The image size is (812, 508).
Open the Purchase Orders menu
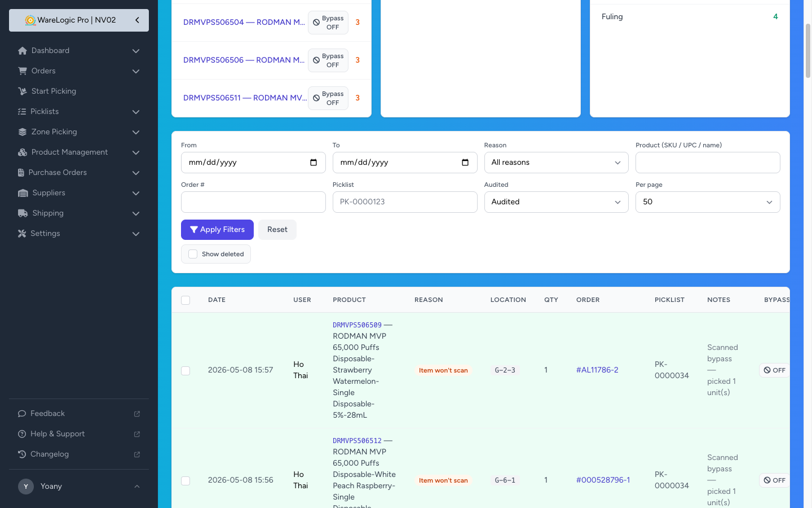click(79, 173)
